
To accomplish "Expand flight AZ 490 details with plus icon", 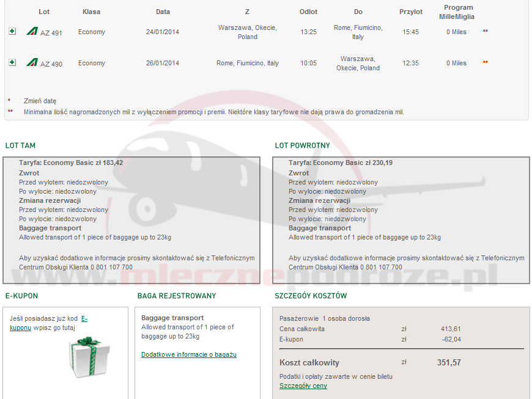I will coord(12,62).
